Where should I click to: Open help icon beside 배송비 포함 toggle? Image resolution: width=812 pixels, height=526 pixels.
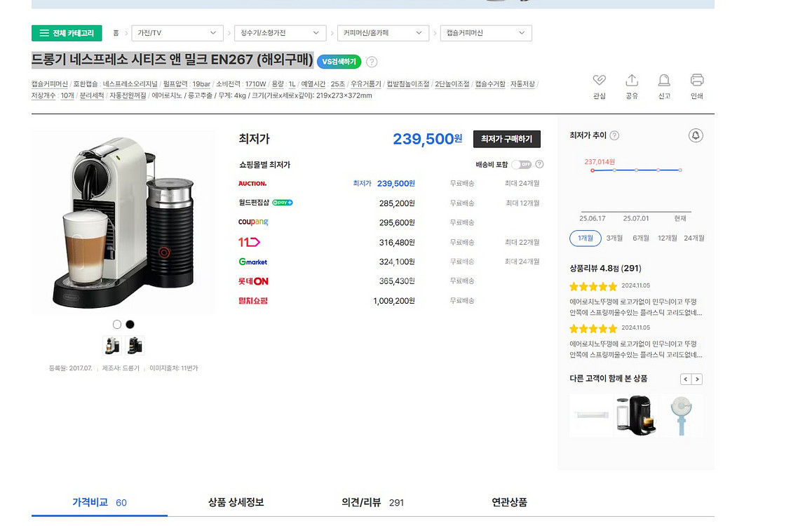click(x=540, y=164)
